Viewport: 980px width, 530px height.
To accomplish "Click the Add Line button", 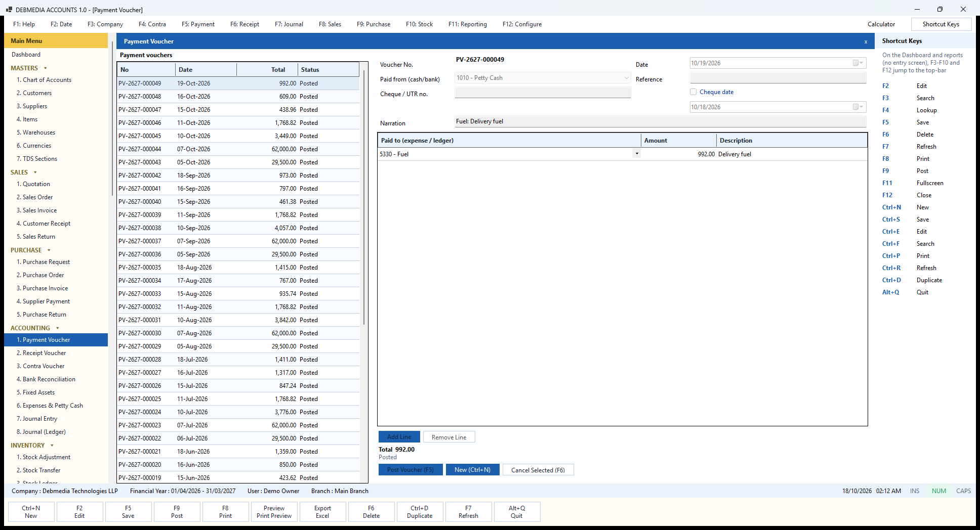I will [399, 437].
